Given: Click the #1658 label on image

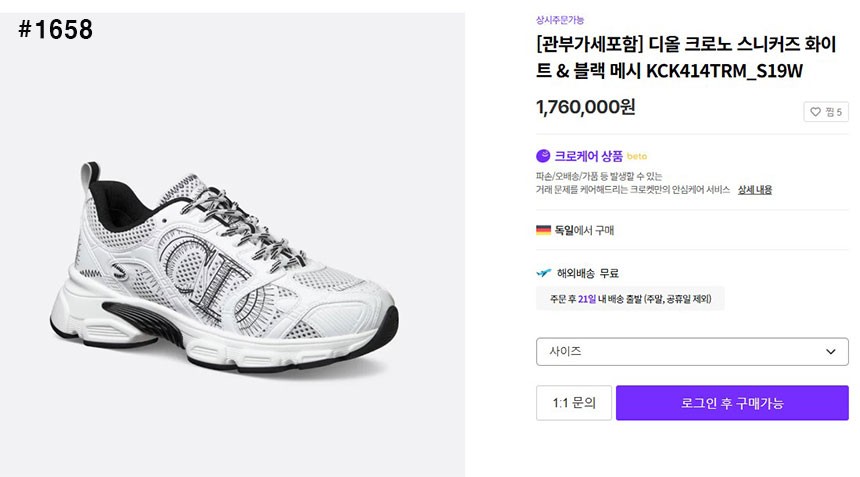Looking at the screenshot, I should pyautogui.click(x=55, y=30).
